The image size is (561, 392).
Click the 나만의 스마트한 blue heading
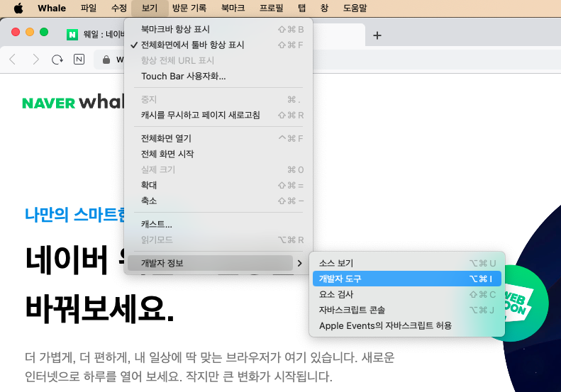pos(74,215)
